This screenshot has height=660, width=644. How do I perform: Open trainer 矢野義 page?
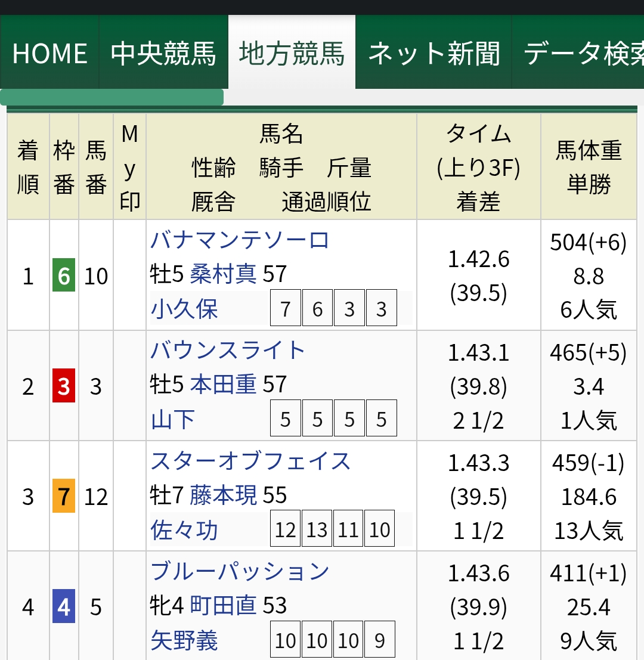click(184, 641)
